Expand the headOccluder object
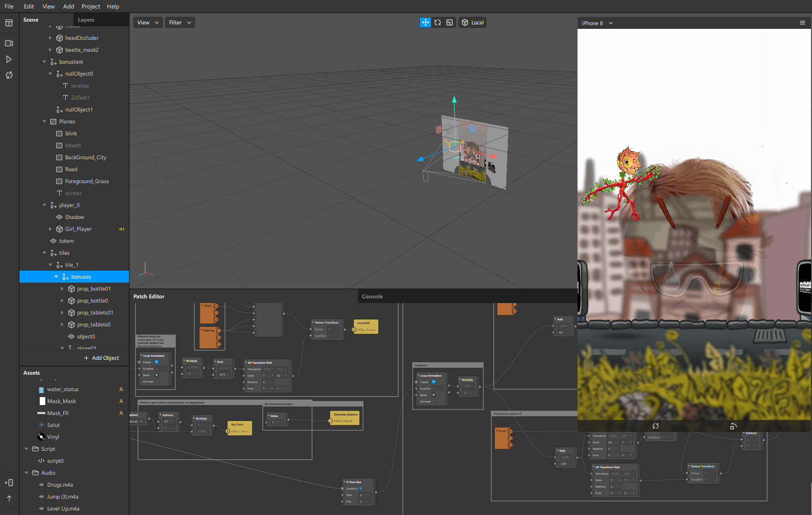 [x=50, y=38]
